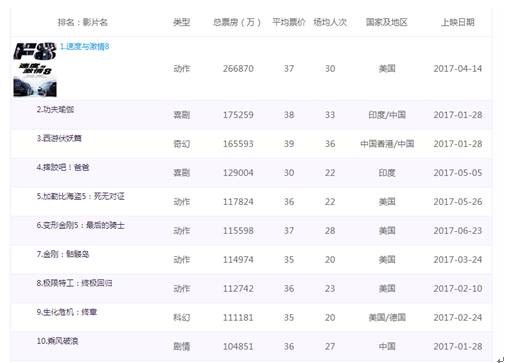The image size is (507, 363).
Task: Select the 场均人次 column header
Action: click(330, 22)
